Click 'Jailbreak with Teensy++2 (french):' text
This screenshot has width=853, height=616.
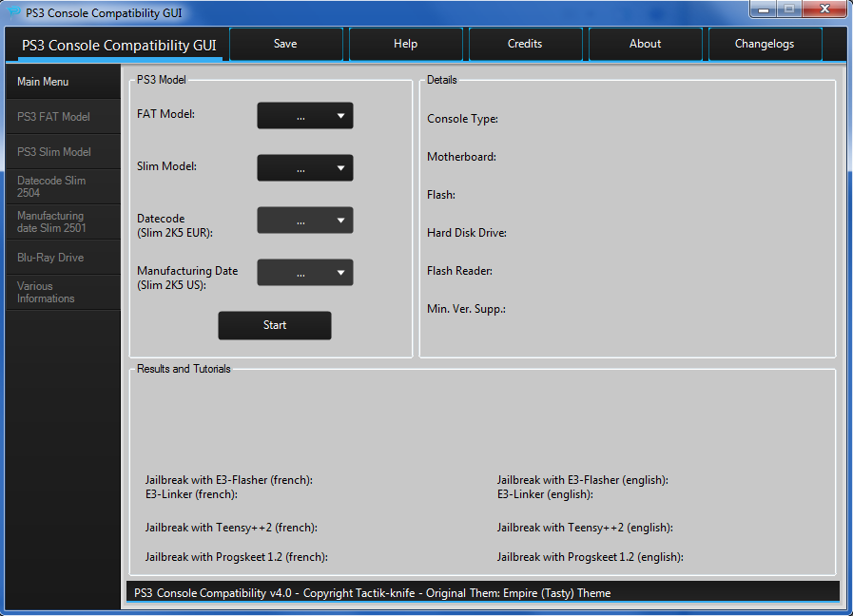point(231,528)
